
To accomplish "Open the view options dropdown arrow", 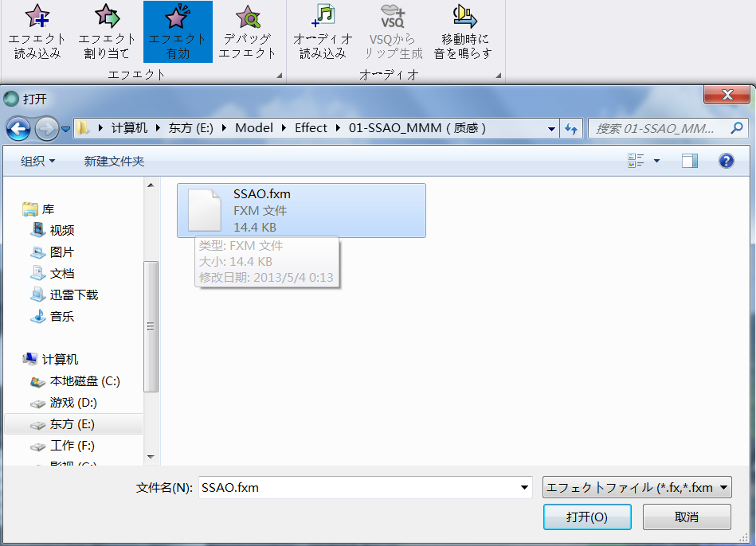I will (656, 161).
